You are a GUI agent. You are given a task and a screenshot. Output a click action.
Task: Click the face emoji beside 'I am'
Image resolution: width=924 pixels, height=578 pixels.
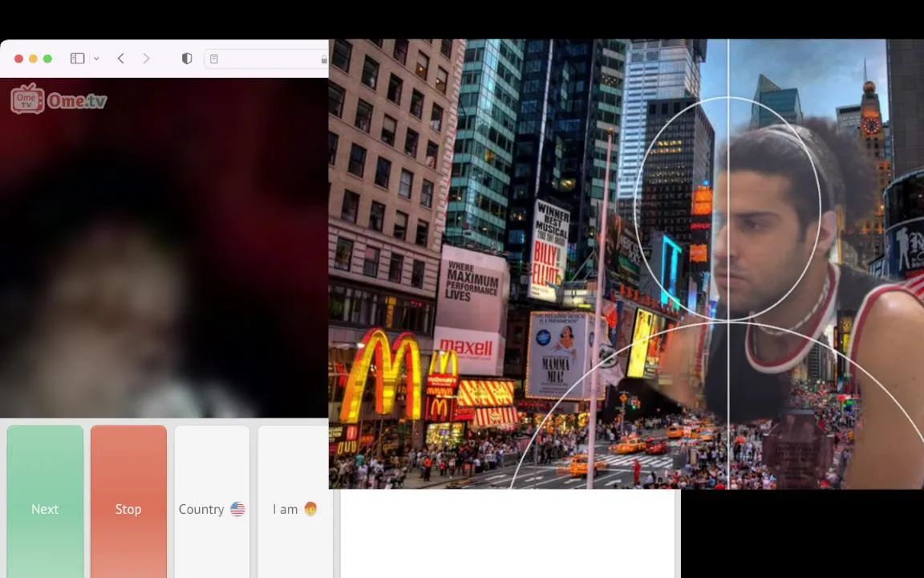[x=310, y=508]
